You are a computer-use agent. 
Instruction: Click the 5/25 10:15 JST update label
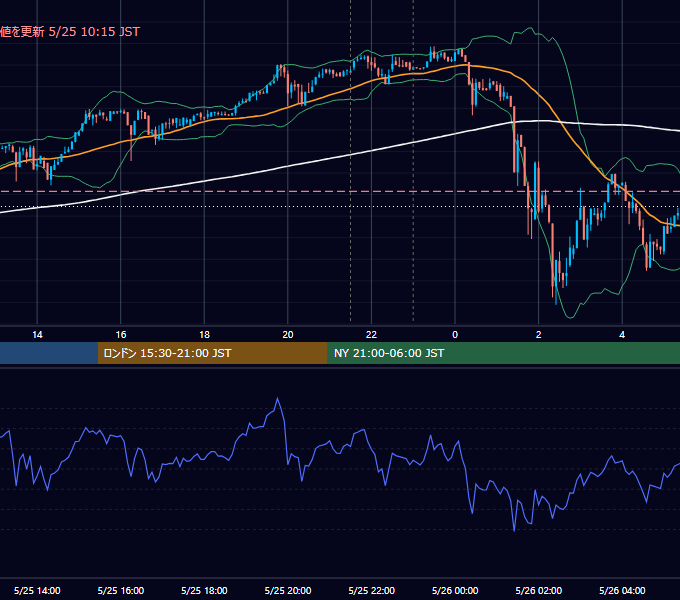pos(70,32)
